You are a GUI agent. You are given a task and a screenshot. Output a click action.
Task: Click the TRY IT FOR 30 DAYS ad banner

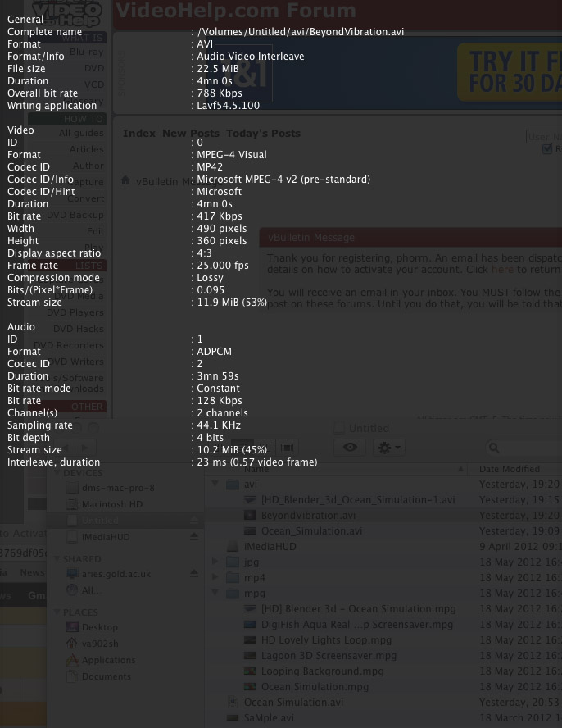pyautogui.click(x=510, y=72)
